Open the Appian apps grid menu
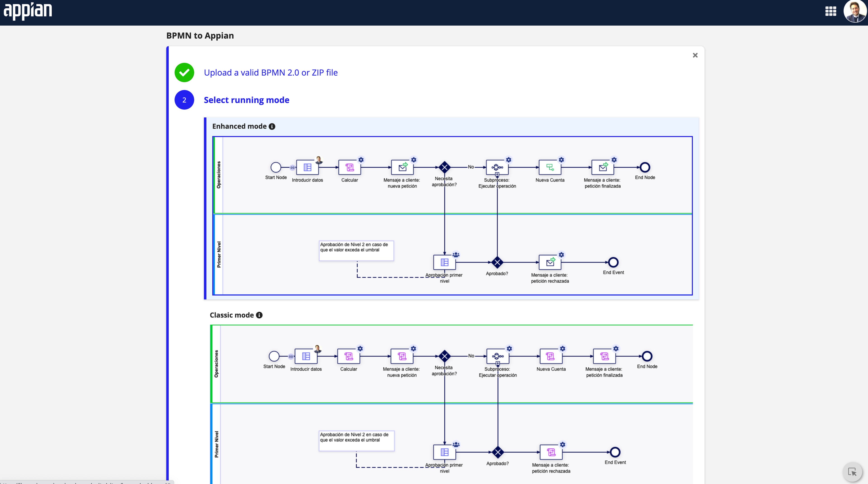868x484 pixels. [831, 11]
